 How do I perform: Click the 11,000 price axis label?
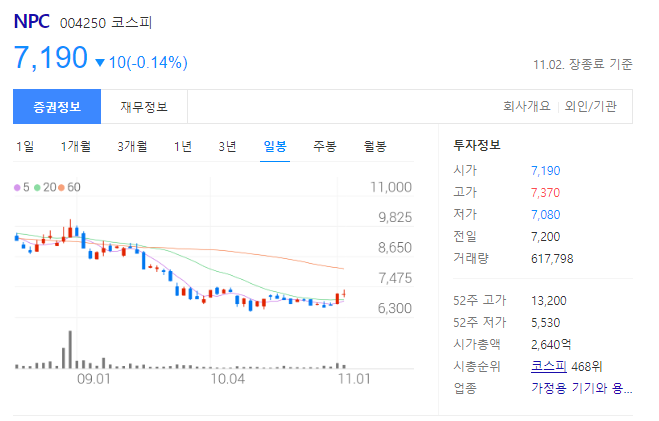[x=391, y=187]
